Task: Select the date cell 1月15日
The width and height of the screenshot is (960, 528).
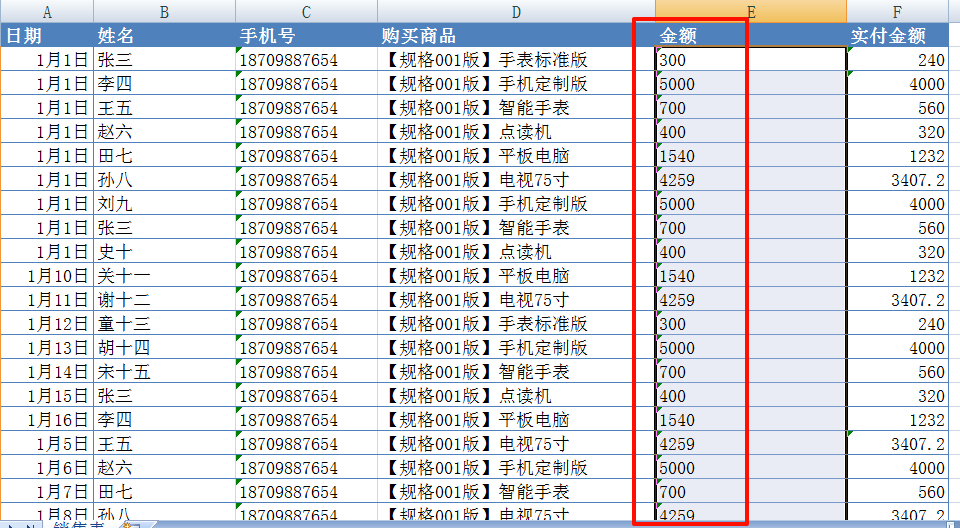Action: pyautogui.click(x=47, y=396)
